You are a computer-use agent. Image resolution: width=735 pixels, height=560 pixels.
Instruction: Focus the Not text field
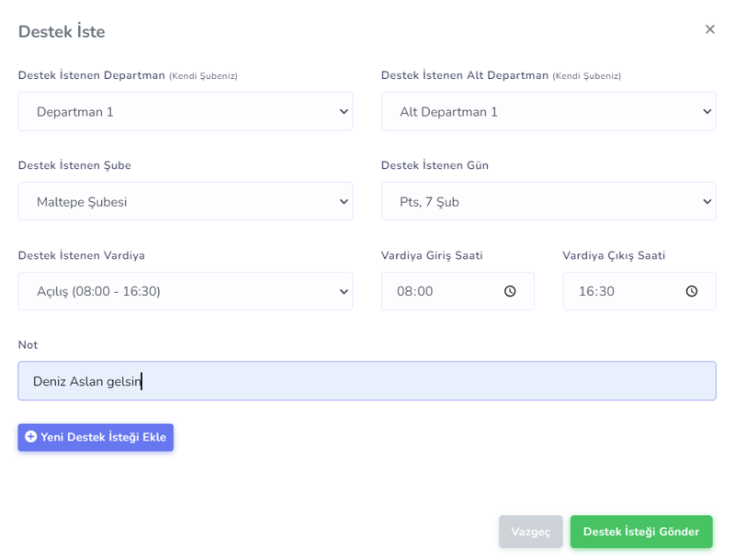pyautogui.click(x=367, y=381)
